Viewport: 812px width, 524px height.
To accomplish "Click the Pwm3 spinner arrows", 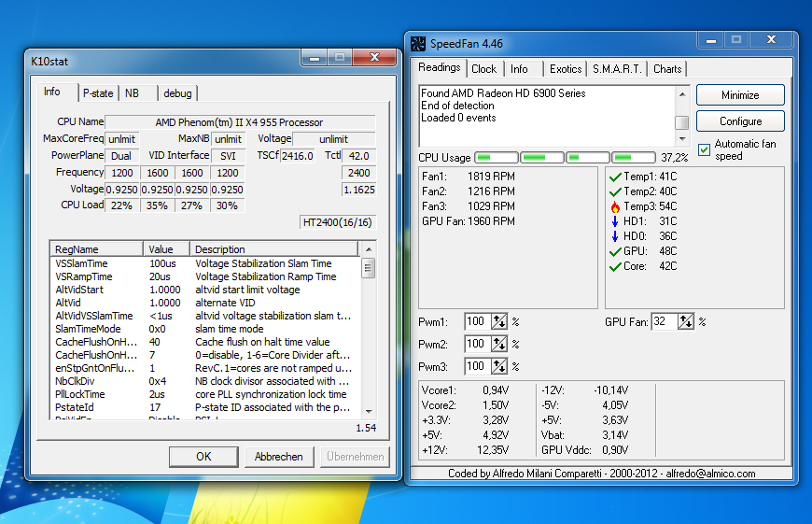I will click(499, 366).
